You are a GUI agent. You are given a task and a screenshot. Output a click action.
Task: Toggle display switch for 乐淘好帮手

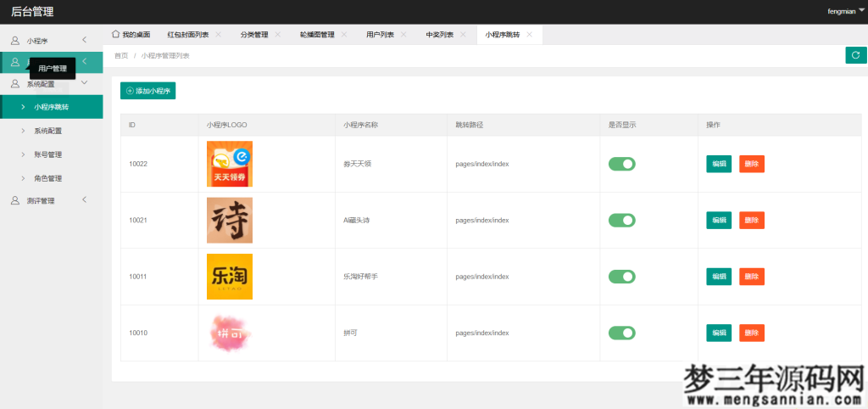pos(621,277)
